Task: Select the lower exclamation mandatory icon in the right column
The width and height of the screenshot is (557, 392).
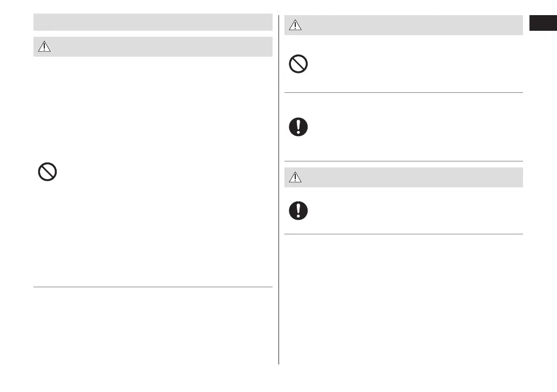Action: tap(298, 211)
